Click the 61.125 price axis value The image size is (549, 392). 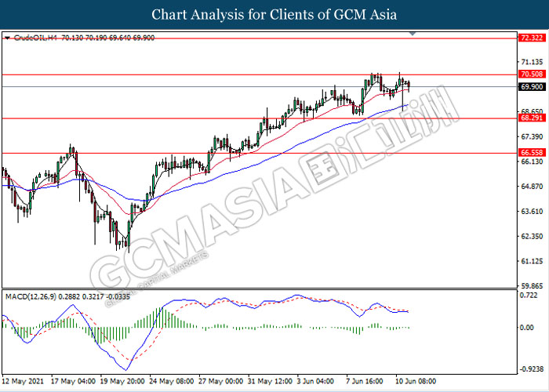pyautogui.click(x=532, y=261)
